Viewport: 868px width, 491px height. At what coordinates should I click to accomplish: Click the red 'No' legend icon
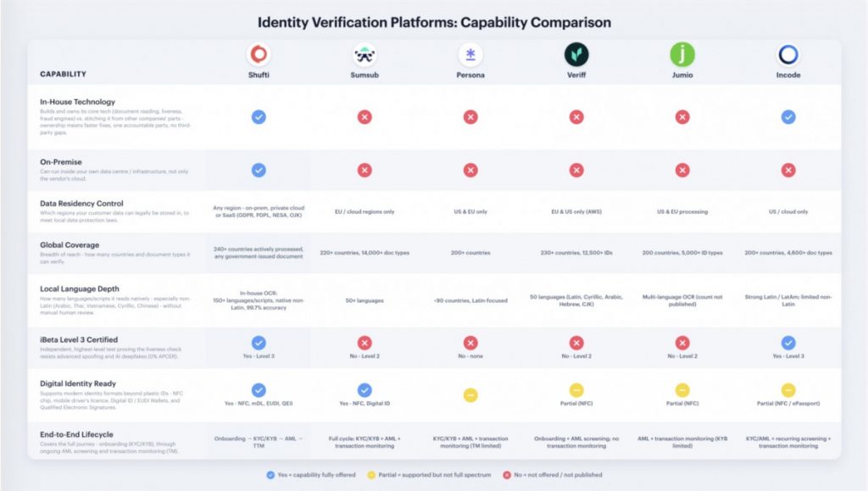(x=507, y=475)
